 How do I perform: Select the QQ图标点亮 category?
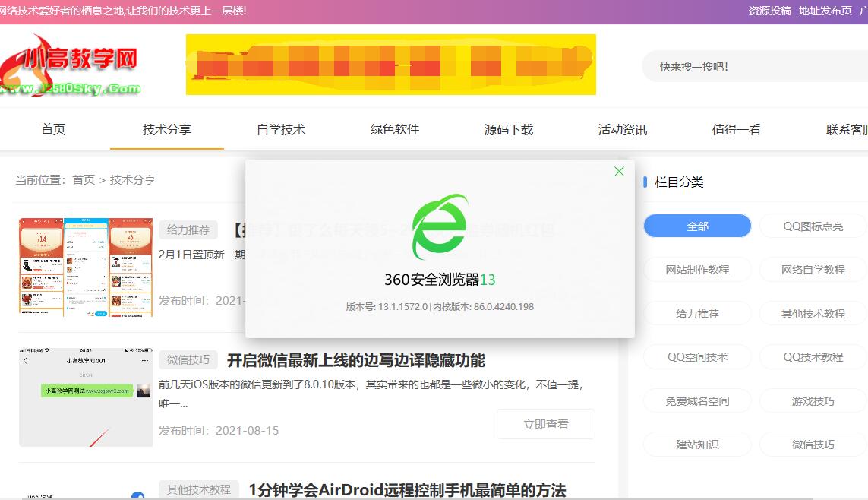coord(813,226)
